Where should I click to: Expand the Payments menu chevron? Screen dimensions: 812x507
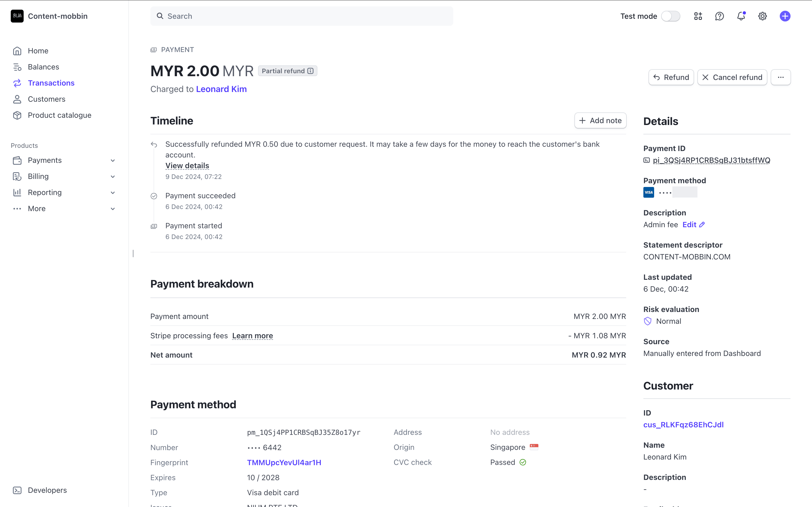tap(113, 161)
